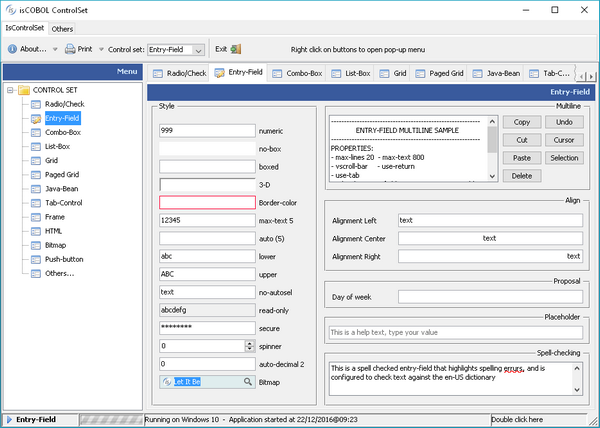The image size is (600, 428).
Task: Click the Java-Bean icon in tree
Action: (35, 188)
